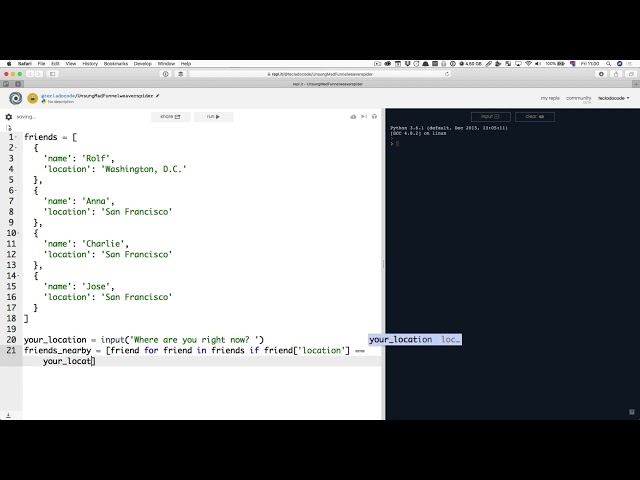Edit repl name with the pencil icon

point(158,96)
